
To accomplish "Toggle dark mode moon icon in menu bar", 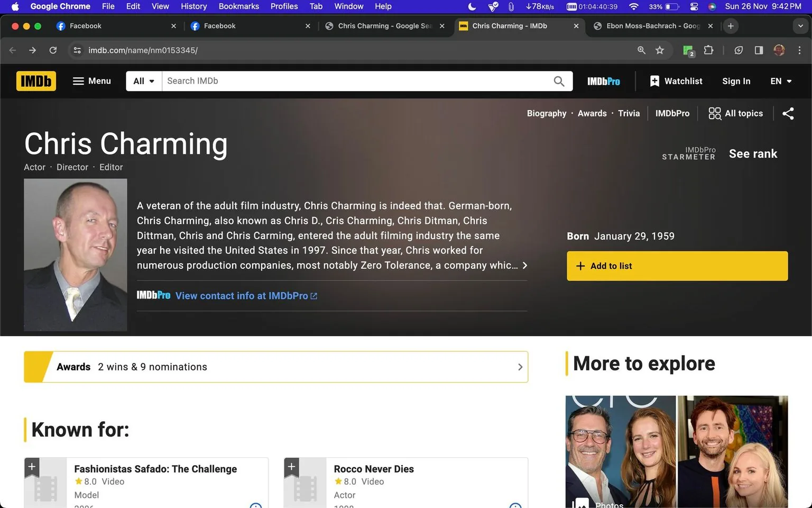I will click(471, 6).
